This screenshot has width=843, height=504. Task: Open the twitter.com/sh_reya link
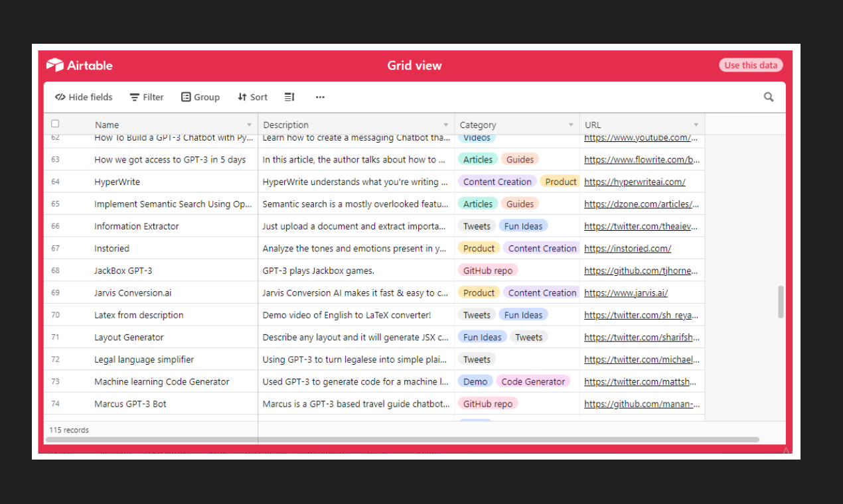point(642,315)
